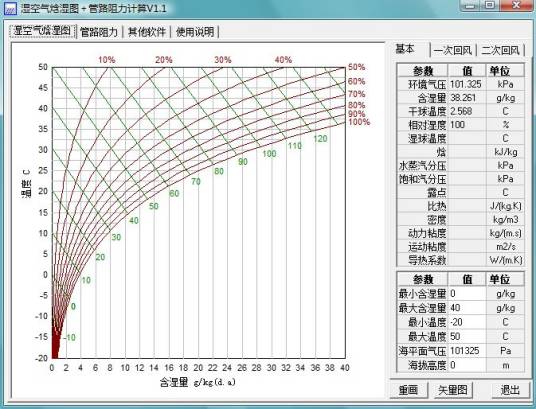The image size is (536, 409).
Task: Open the 管路阻力 tab
Action: click(x=98, y=32)
